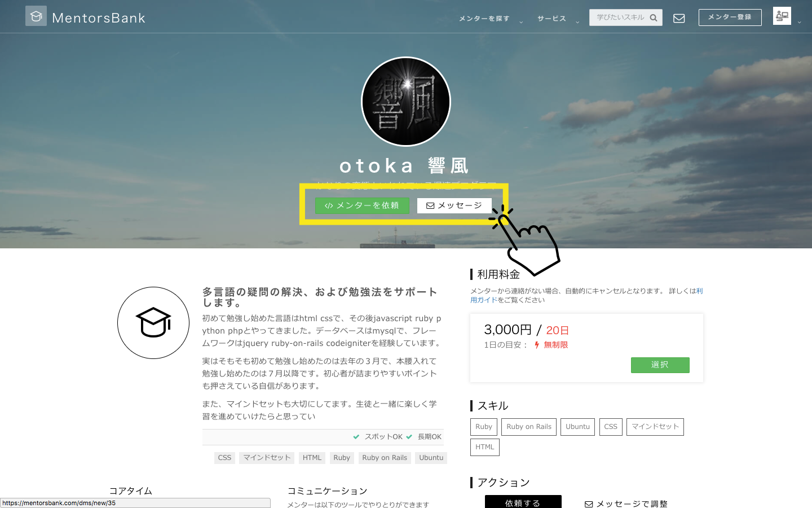
Task: Click the green checkmark beside スポットOK
Action: click(x=357, y=436)
